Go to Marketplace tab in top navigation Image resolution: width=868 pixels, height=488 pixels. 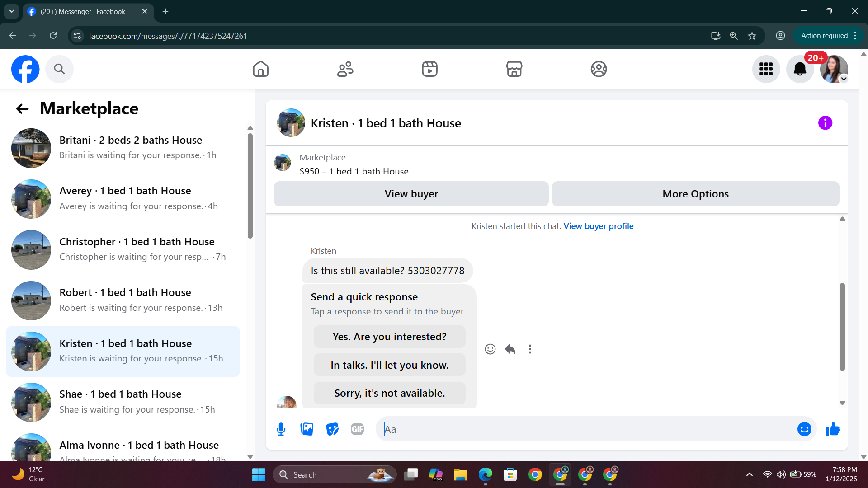click(x=514, y=69)
